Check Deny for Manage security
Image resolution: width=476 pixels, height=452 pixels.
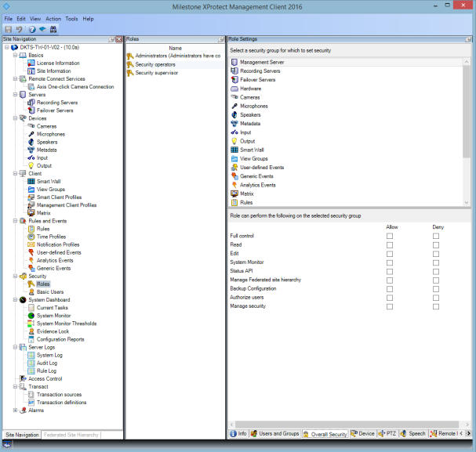coord(436,306)
